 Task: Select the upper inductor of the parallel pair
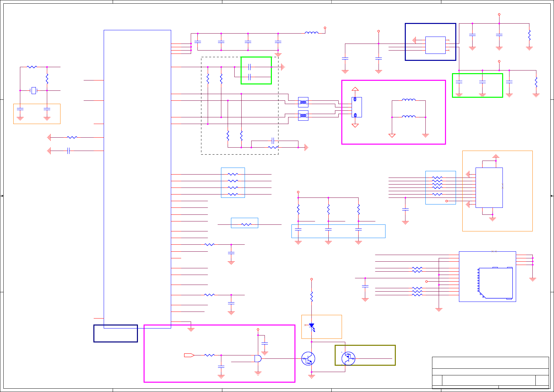[409, 100]
